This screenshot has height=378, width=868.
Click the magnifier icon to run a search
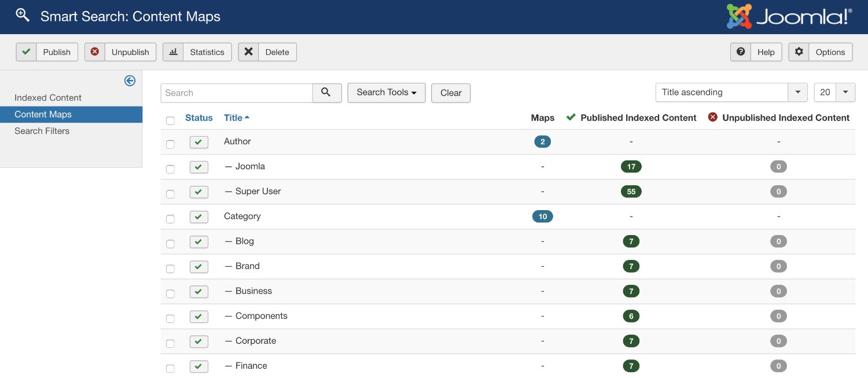(326, 93)
